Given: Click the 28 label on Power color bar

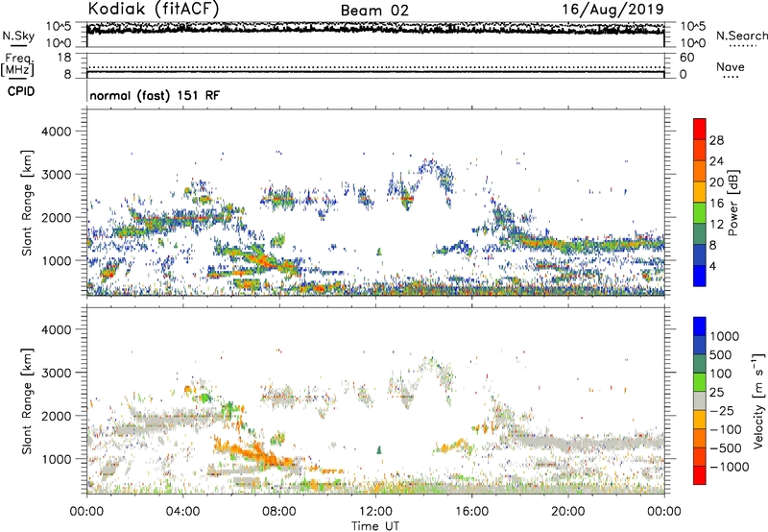Looking at the screenshot, I should 716,140.
